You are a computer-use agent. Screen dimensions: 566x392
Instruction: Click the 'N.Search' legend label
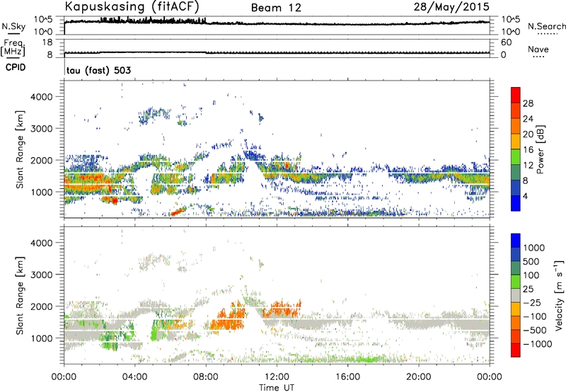(547, 26)
